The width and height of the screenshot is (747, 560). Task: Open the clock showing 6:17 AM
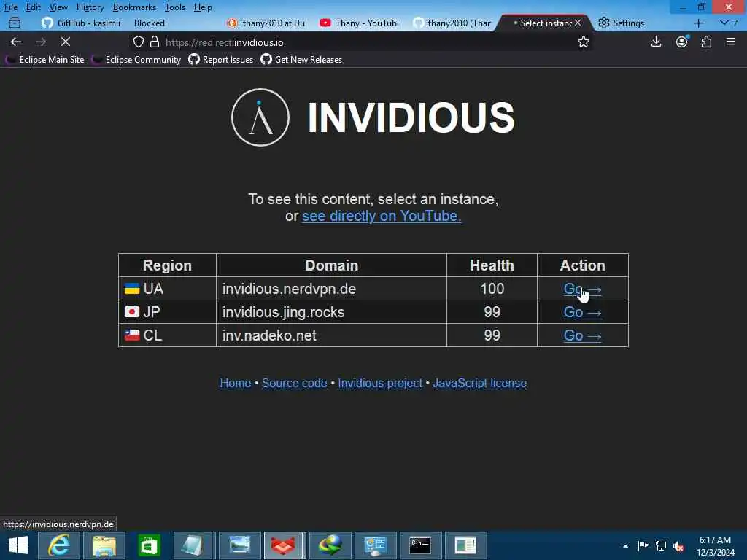click(x=715, y=545)
